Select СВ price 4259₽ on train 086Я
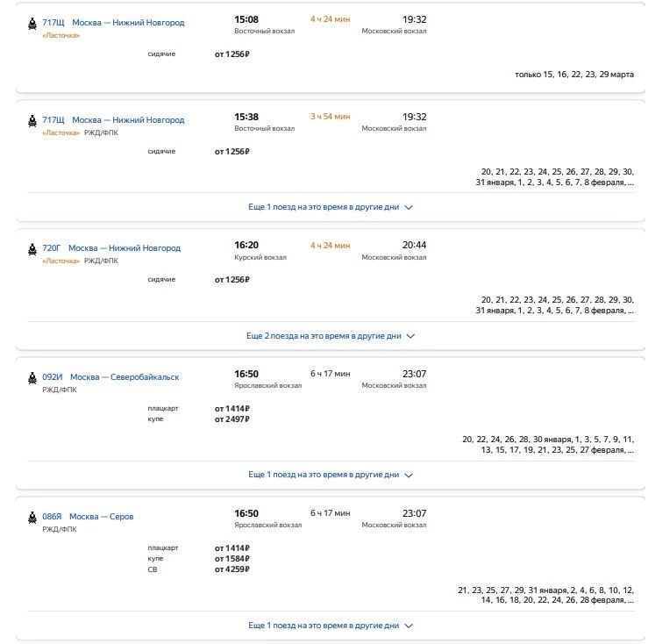The image size is (648, 644). tap(232, 569)
